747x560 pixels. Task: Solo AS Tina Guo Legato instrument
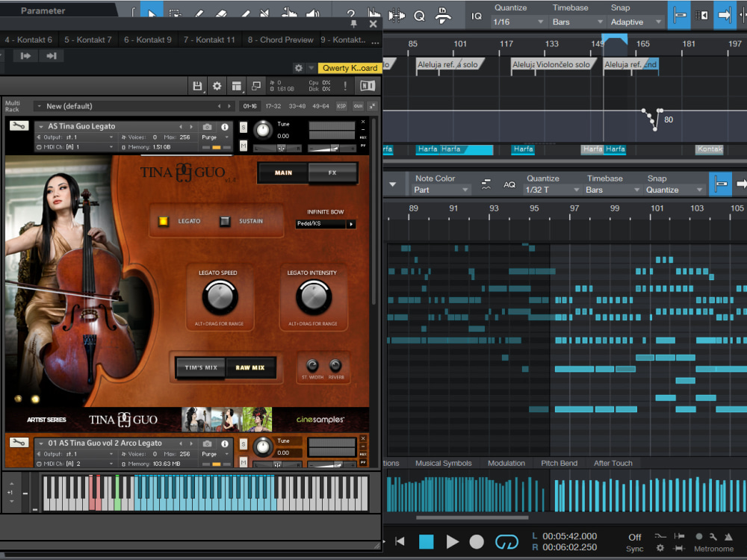tap(244, 128)
